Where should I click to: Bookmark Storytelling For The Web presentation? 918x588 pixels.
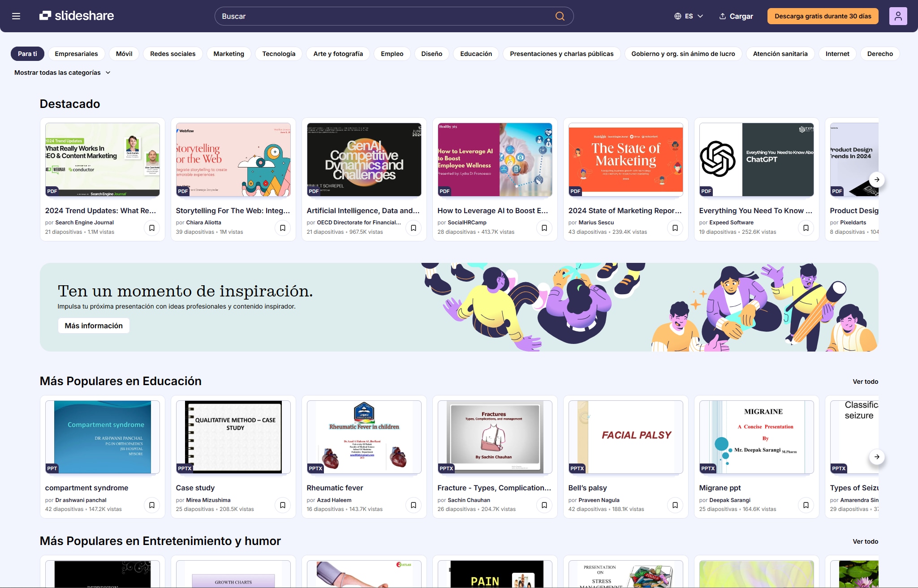283,227
